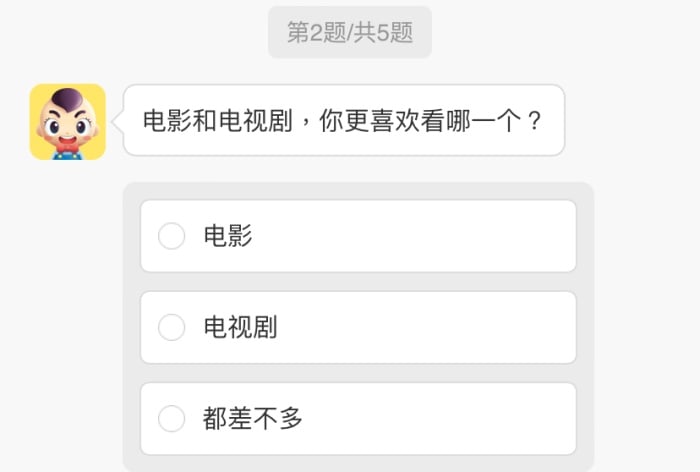Screen dimensions: 700x472
Task: Click the 第2题 part of progress label
Action: tap(313, 32)
